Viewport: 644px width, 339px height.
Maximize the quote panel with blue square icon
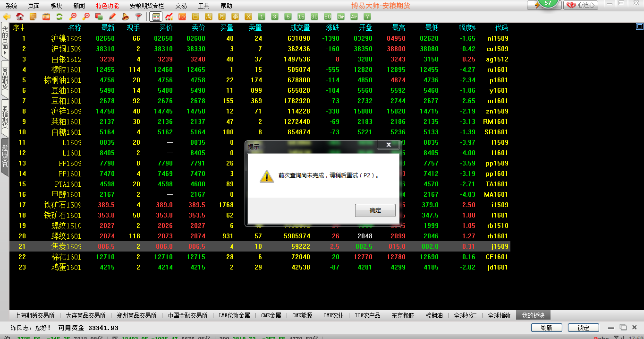[x=639, y=27]
